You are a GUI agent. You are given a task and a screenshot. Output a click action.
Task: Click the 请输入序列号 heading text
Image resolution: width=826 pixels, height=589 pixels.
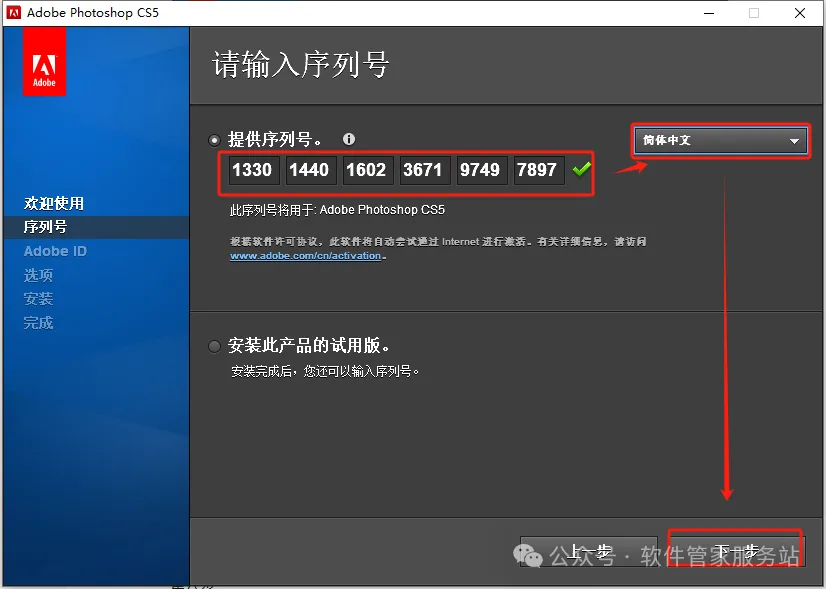(x=301, y=65)
